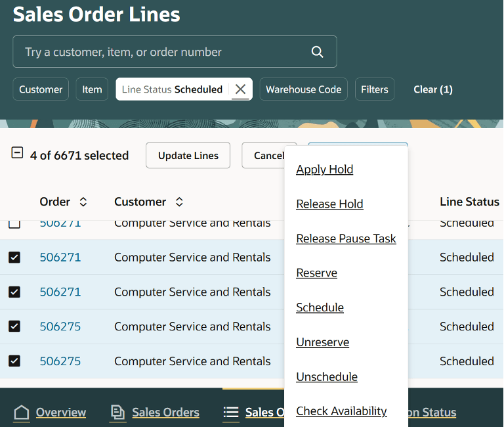Open the Filters chip

click(x=375, y=89)
